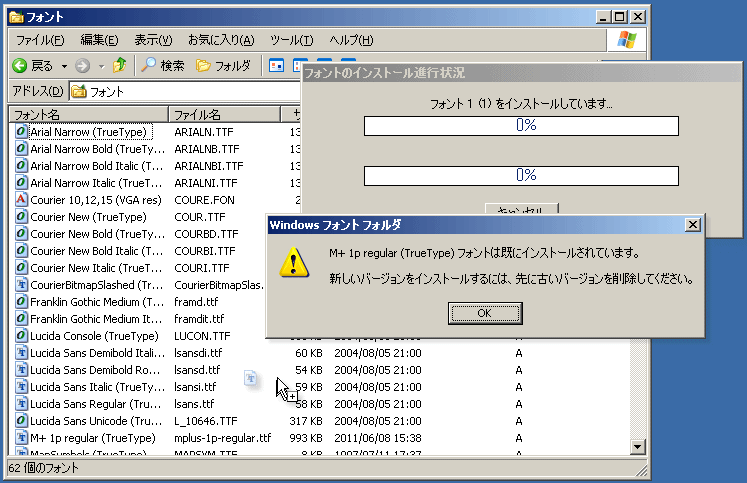
Task: Select the Courier New Bold font icon
Action: click(21, 233)
